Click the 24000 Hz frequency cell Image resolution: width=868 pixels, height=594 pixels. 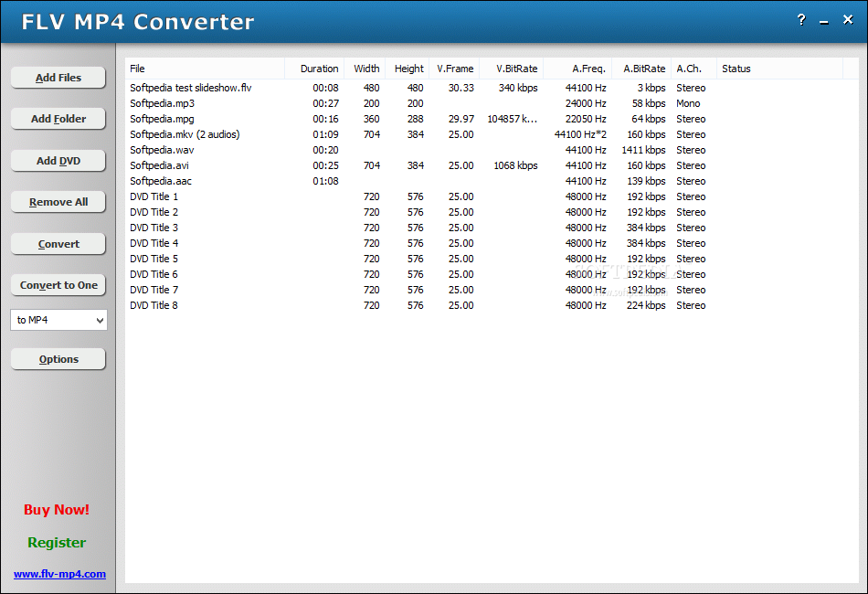coord(586,103)
